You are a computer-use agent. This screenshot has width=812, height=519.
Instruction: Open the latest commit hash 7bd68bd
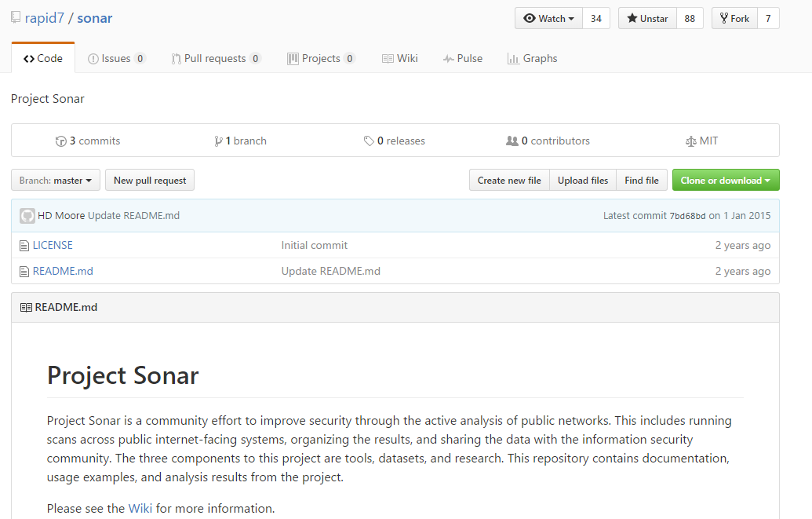click(x=687, y=216)
